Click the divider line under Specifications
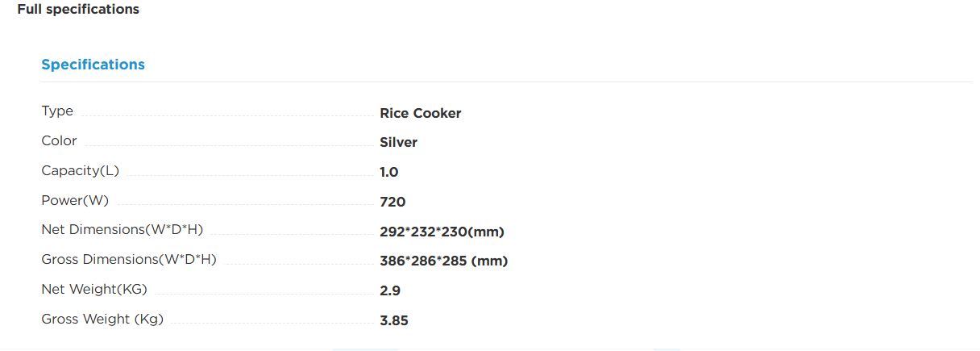Image resolution: width=980 pixels, height=351 pixels. (507, 81)
